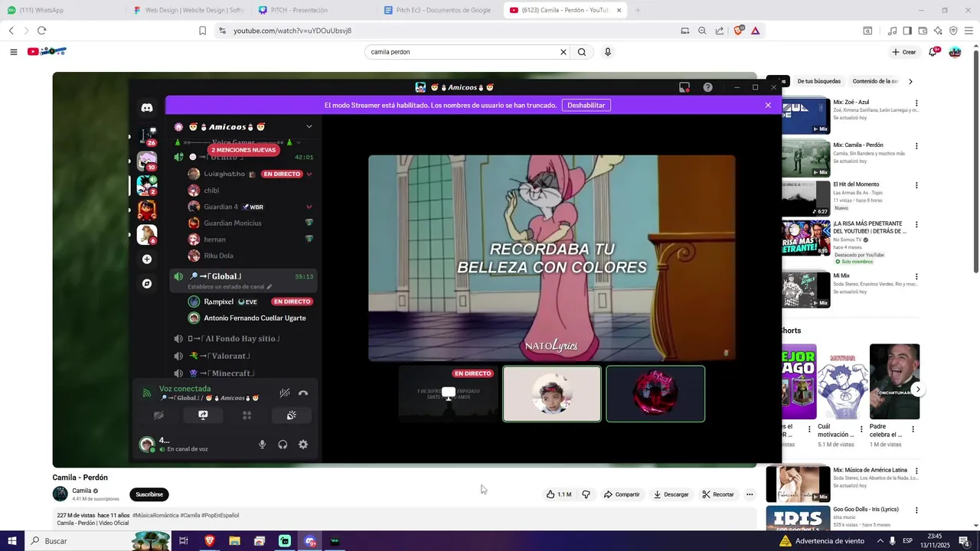This screenshot has width=980, height=551.
Task: Open Discord direct messages home icon
Action: click(x=147, y=108)
